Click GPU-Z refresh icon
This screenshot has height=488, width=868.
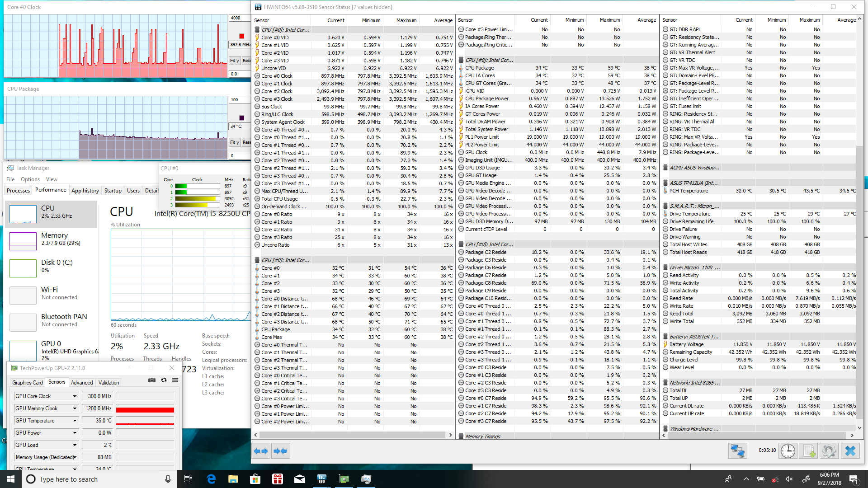(x=164, y=380)
